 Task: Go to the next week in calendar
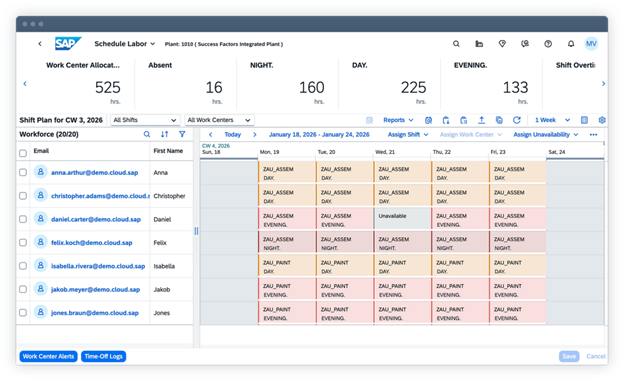pos(255,135)
